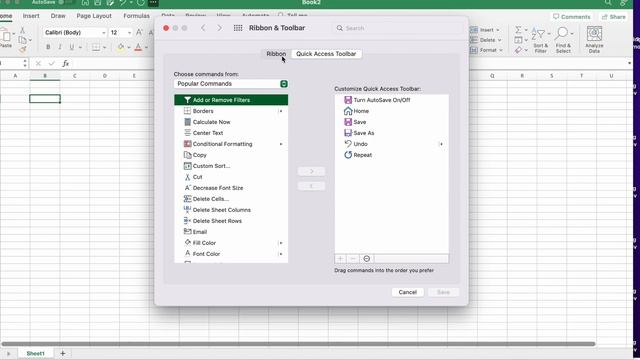Viewport: 640px width, 360px height.
Task: Expand Conditional Formatting submenu arrow
Action: 280,144
